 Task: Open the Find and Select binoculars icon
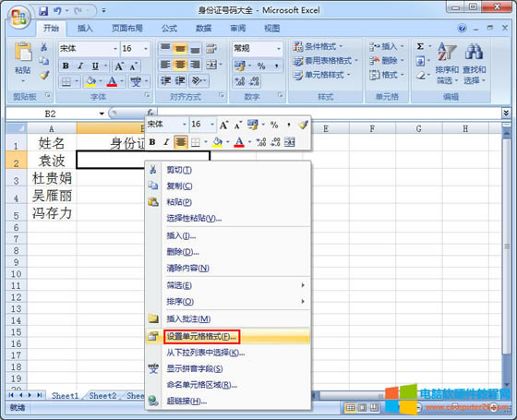pyautogui.click(x=475, y=51)
